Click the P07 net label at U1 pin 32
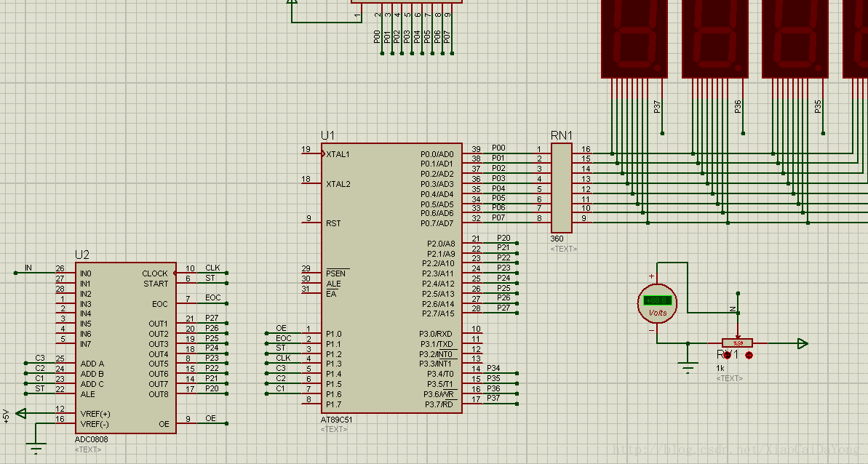 [x=499, y=218]
